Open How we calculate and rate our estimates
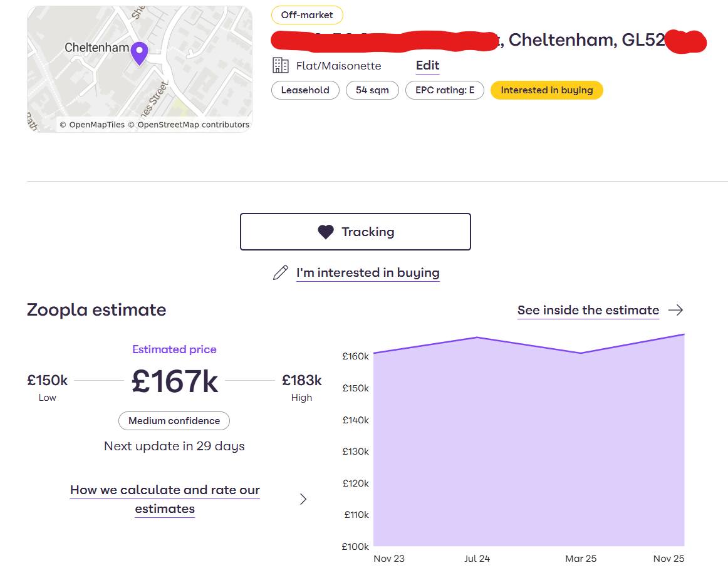 (165, 499)
